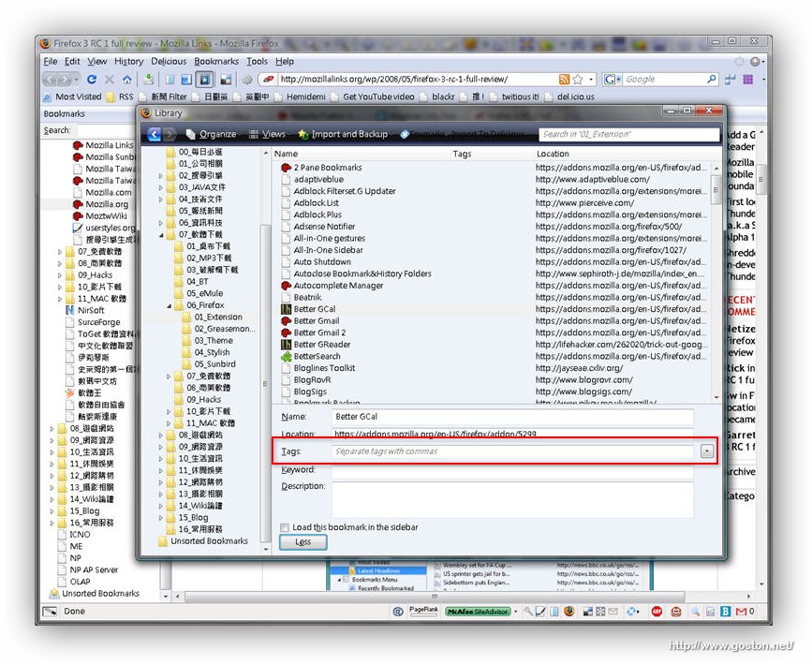This screenshot has width=812, height=665.
Task: Collapse the 06_Firefox folder in Library tree
Action: 169,305
